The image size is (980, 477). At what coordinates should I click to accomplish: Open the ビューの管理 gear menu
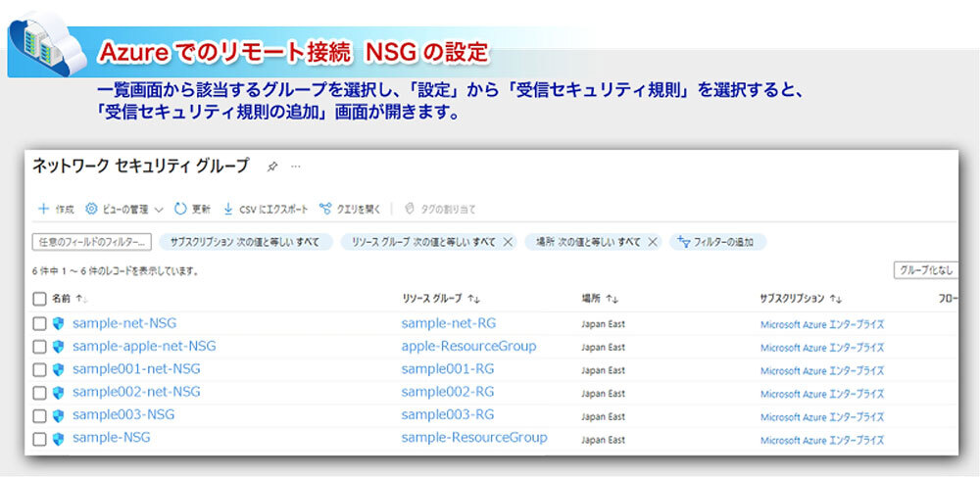123,210
